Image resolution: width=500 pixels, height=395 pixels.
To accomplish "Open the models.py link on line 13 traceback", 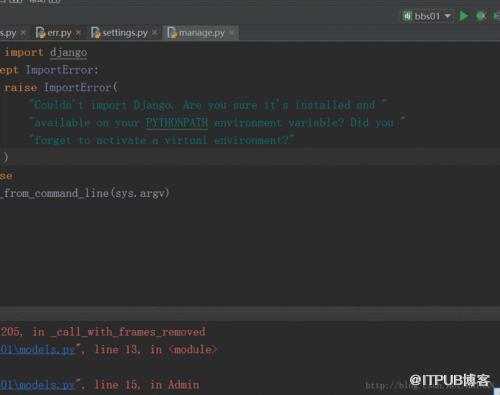I will point(38,350).
